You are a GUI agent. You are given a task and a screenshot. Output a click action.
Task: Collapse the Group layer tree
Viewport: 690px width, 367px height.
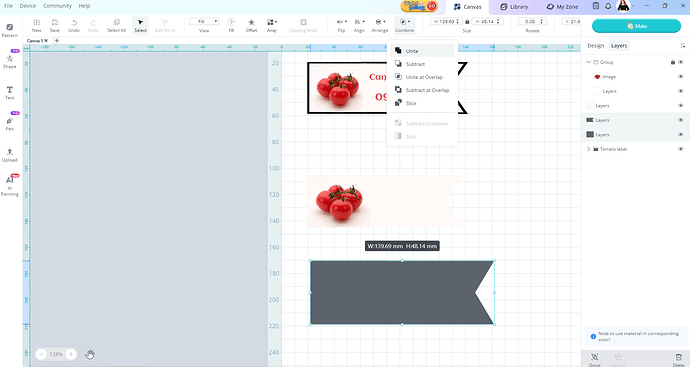588,62
